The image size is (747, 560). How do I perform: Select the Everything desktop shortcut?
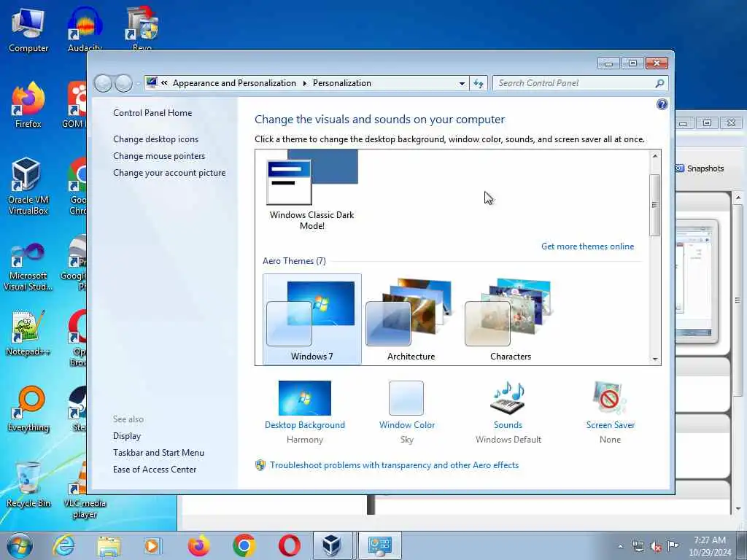click(28, 408)
